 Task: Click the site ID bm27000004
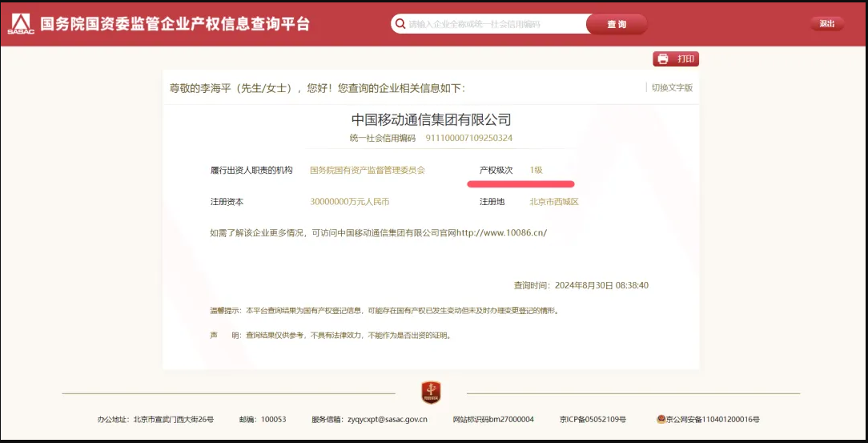click(x=512, y=419)
